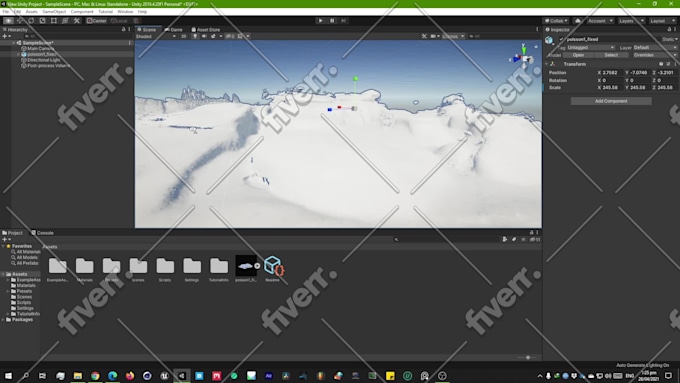
Task: Open Unity cloud services icon
Action: [x=578, y=20]
